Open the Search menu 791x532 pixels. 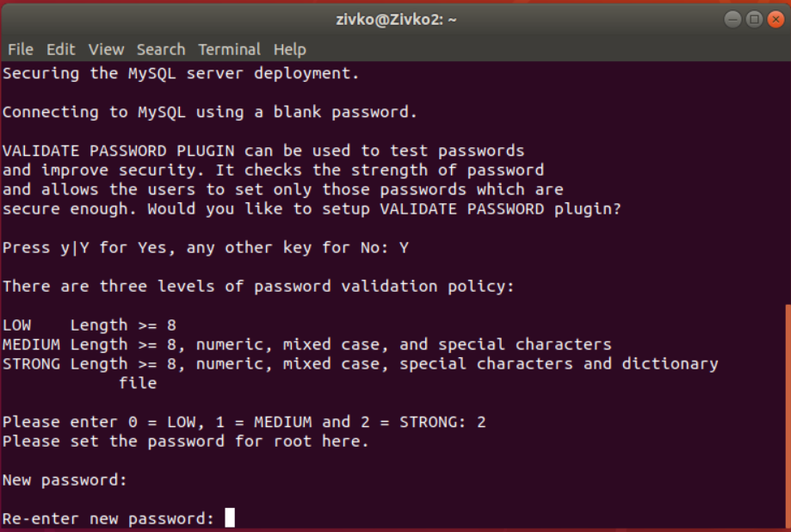pyautogui.click(x=161, y=49)
